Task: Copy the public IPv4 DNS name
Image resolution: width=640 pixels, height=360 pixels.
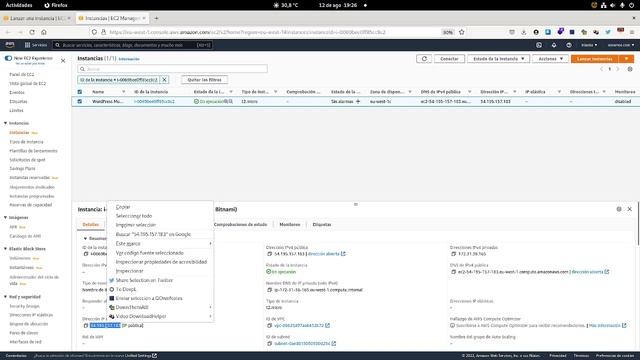Action: coord(453,272)
